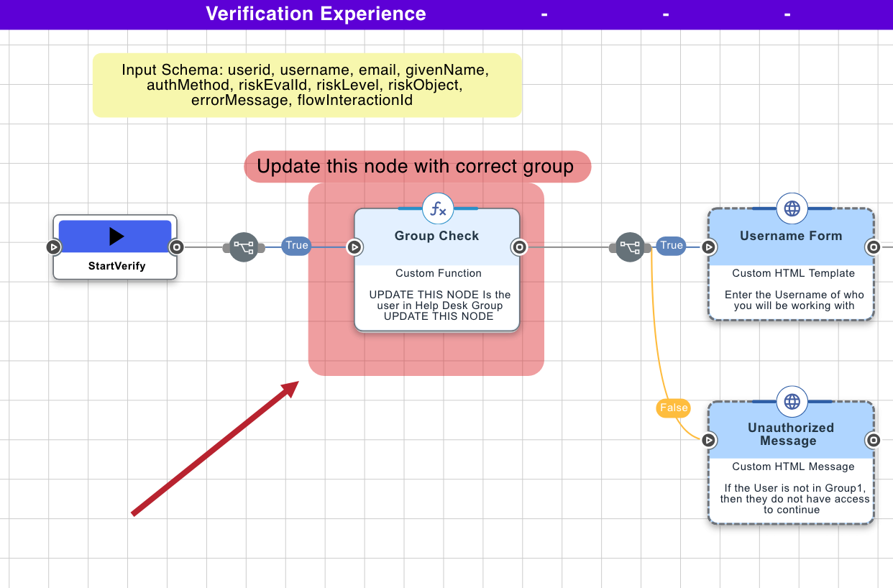893x588 pixels.
Task: Select the red Update this node annotation
Action: click(x=418, y=166)
